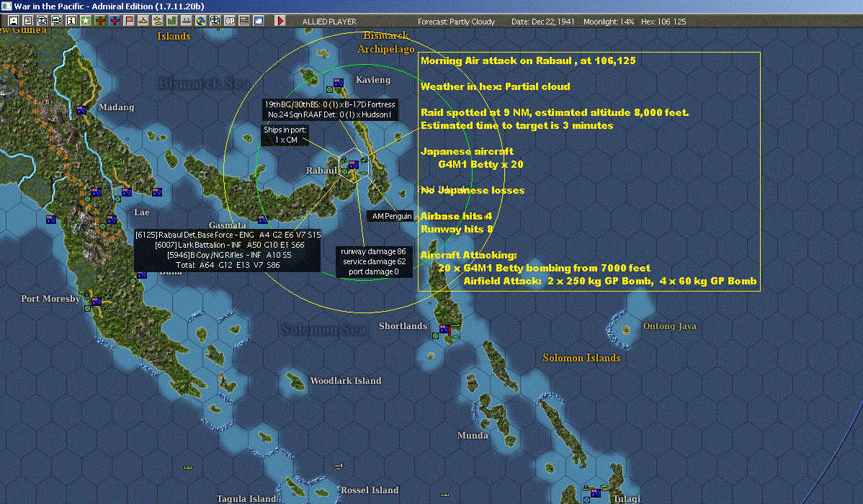Click the green factory toolbar icon

tap(171, 21)
